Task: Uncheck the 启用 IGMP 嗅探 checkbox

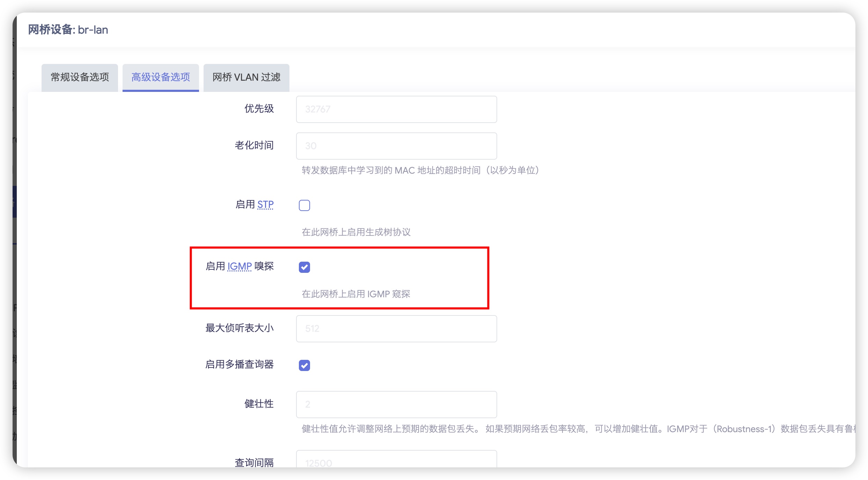Action: 304,267
